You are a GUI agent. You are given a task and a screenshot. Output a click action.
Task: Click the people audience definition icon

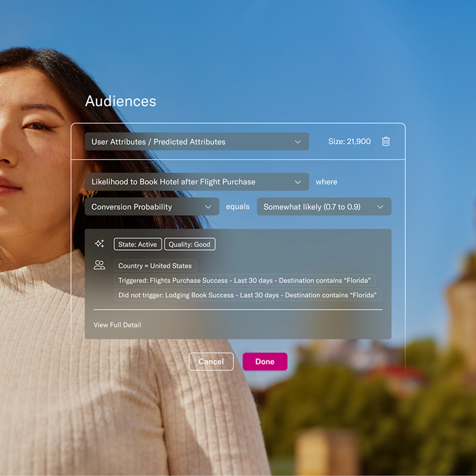click(x=99, y=265)
